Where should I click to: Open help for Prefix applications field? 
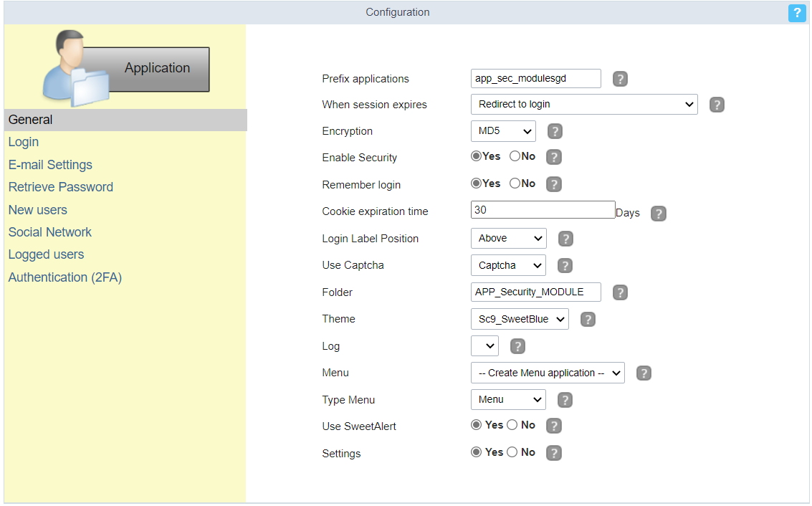pyautogui.click(x=620, y=79)
